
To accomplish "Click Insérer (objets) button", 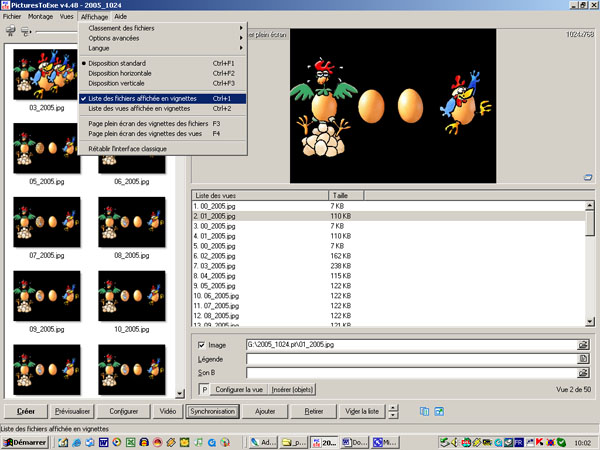I will 292,390.
